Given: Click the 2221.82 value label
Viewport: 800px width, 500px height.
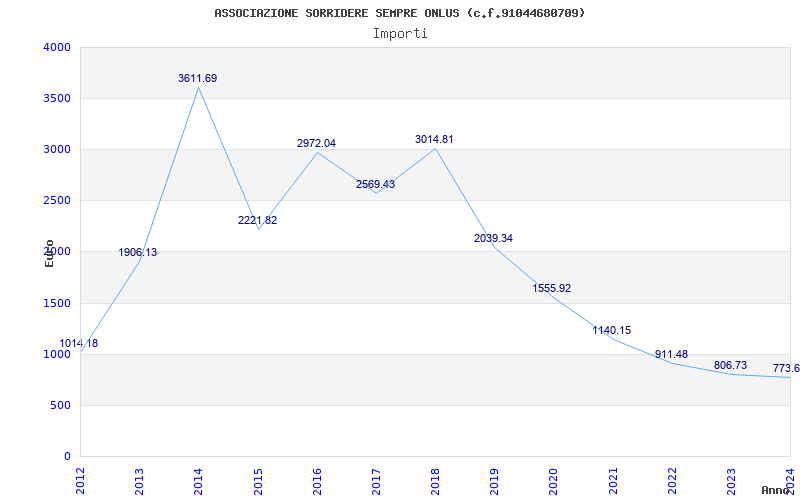Looking at the screenshot, I should point(257,220).
